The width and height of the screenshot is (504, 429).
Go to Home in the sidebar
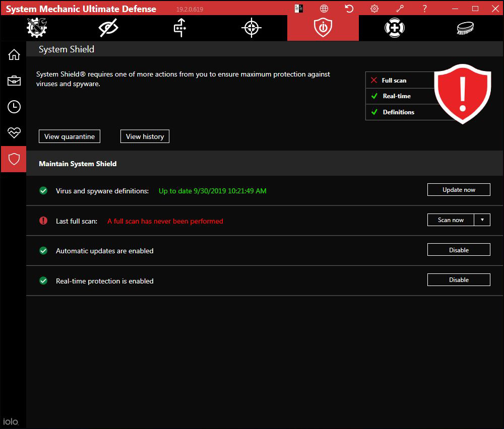(x=14, y=54)
